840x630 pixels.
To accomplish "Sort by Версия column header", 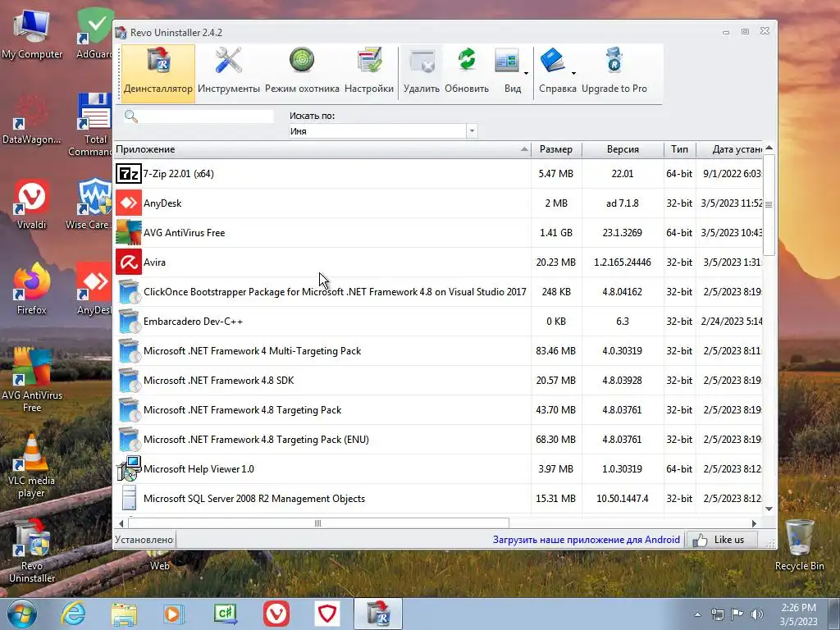I will coord(623,149).
